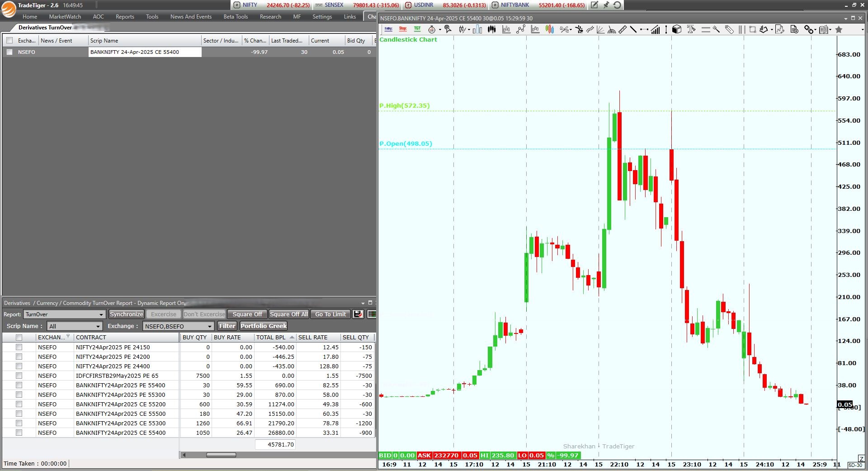Click the Entry price marker tool

[x=388, y=29]
